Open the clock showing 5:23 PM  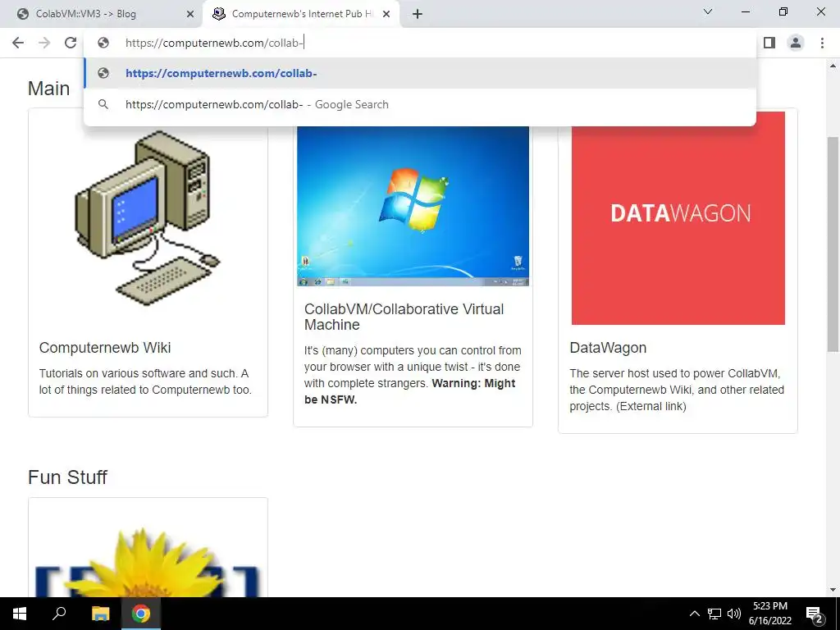click(x=770, y=614)
